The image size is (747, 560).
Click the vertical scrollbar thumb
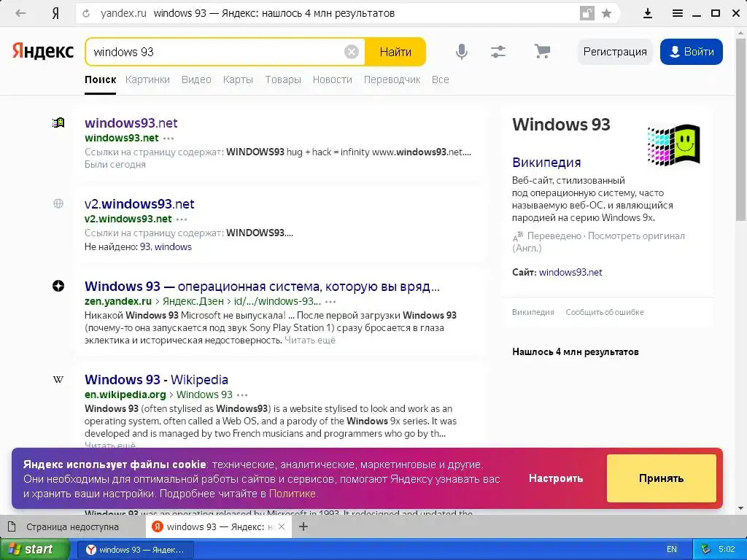[741, 128]
